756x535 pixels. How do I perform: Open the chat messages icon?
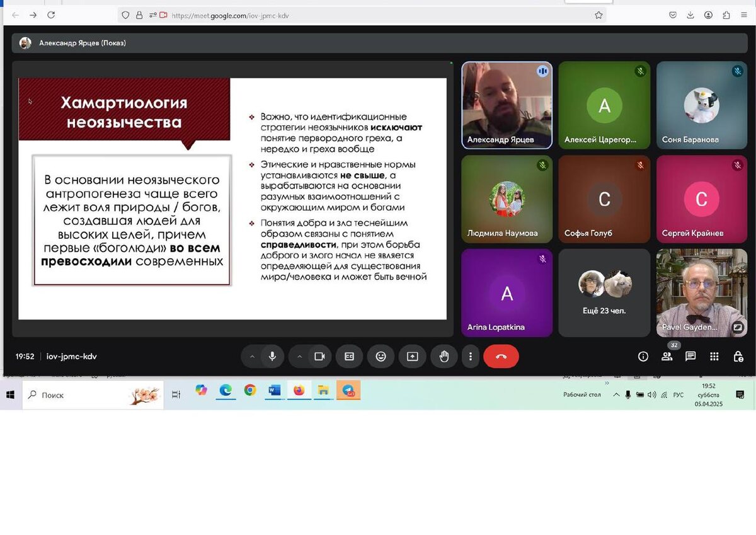click(690, 356)
